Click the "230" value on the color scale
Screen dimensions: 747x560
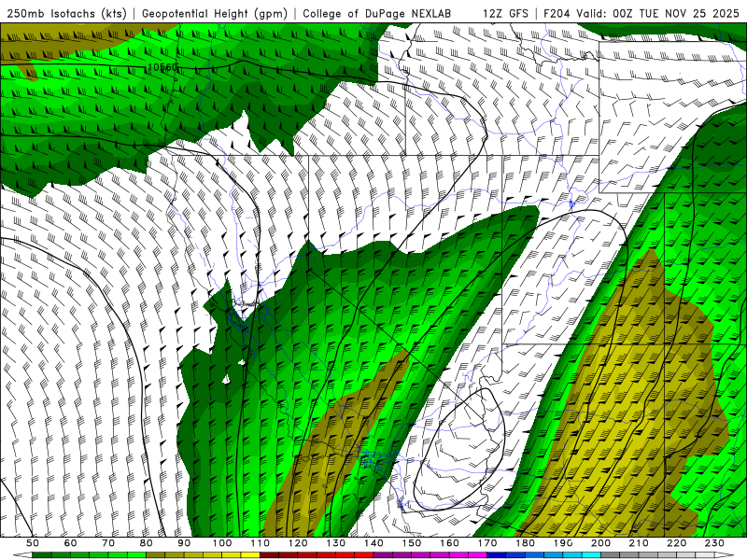[714, 543]
